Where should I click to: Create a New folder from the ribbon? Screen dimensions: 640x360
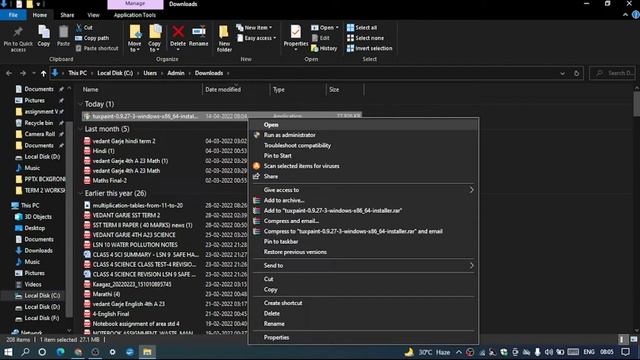click(224, 38)
